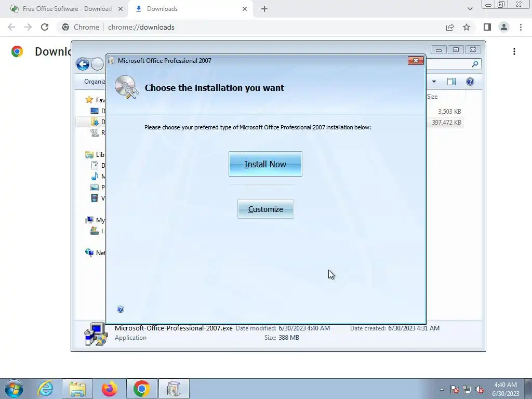The height and width of the screenshot is (399, 532).
Task: Open Windows Explorer from the taskbar
Action: point(77,389)
